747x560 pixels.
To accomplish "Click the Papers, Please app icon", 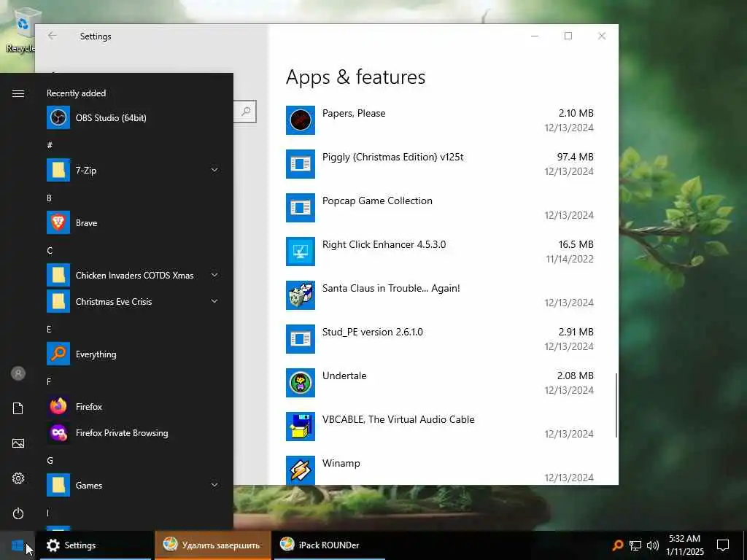I will 300,120.
